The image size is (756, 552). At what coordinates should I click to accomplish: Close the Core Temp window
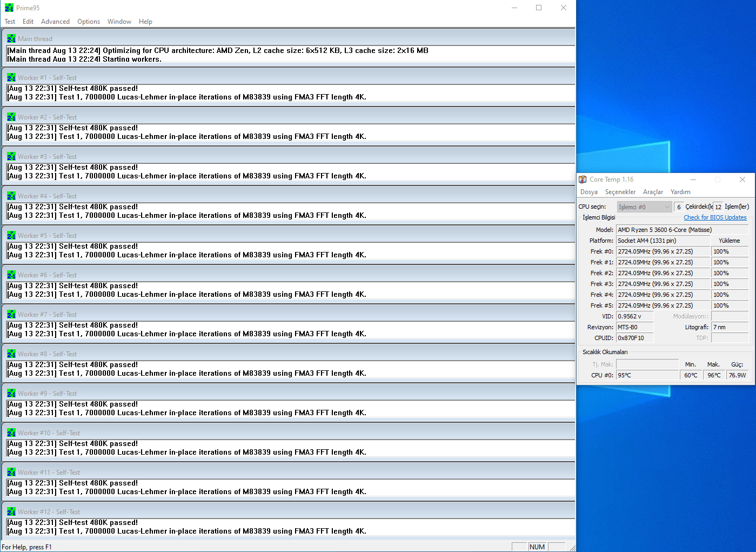pyautogui.click(x=742, y=179)
